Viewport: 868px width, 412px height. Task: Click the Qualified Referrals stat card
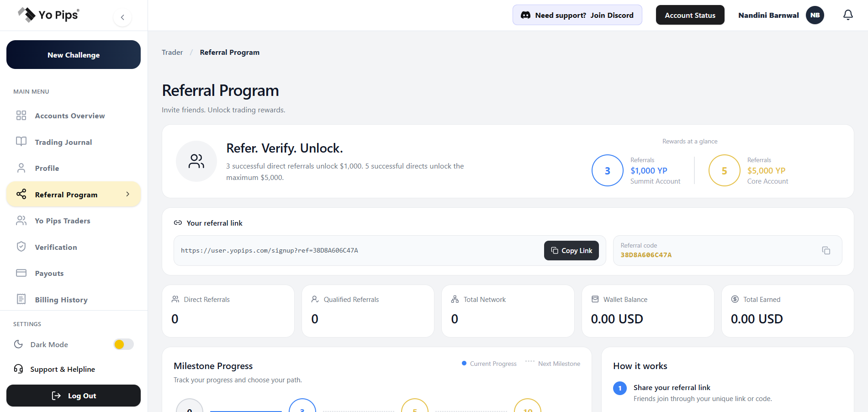point(368,311)
